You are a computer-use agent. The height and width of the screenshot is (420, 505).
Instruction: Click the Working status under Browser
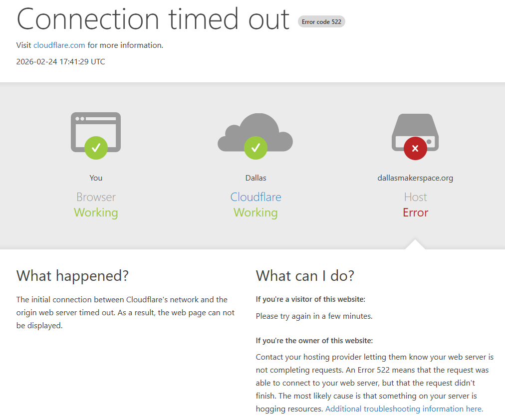[x=96, y=212]
